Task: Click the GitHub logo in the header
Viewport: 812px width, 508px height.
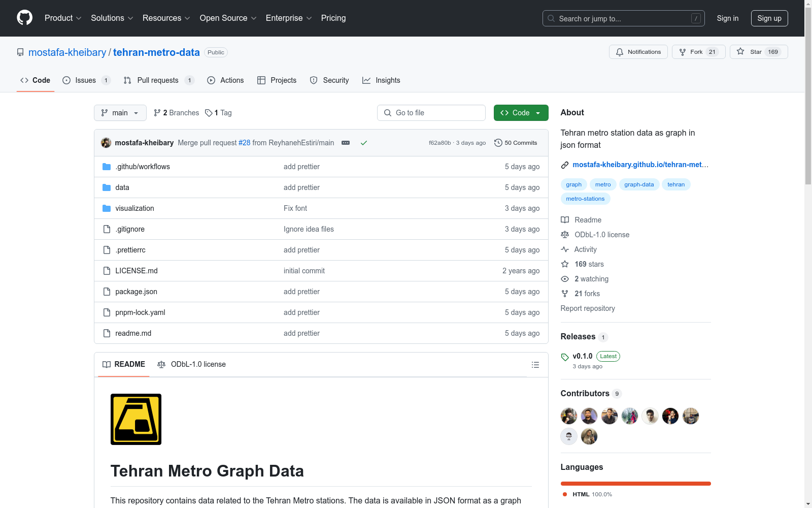Action: point(24,18)
